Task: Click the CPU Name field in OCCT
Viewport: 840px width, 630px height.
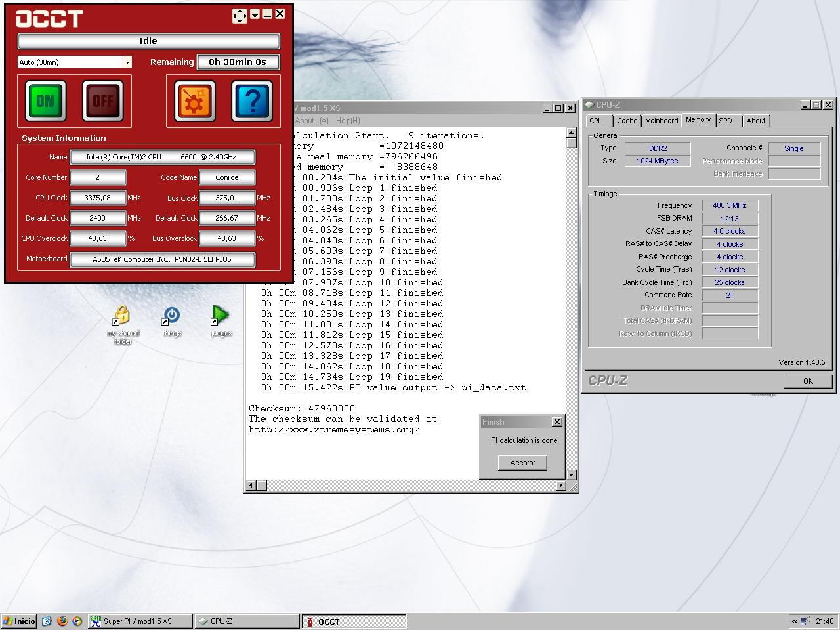Action: pos(162,157)
